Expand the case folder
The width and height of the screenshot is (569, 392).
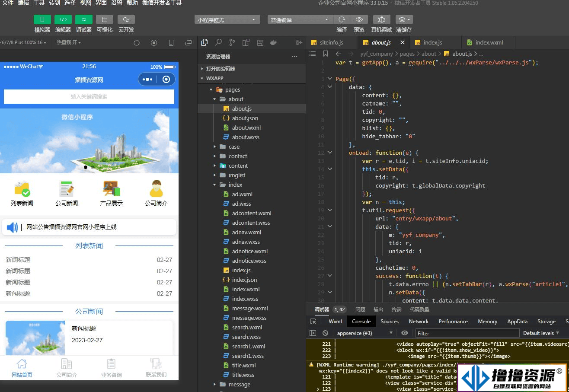(252, 147)
